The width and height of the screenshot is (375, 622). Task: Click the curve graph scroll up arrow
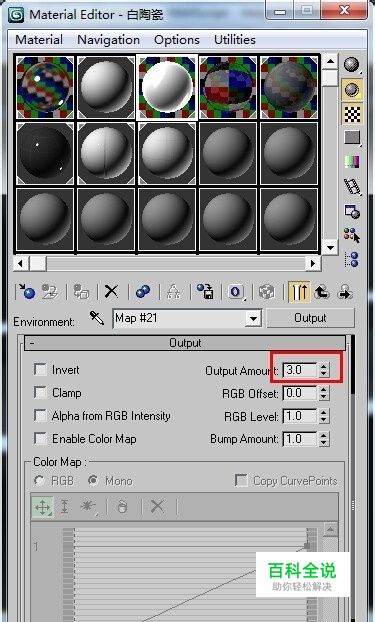click(x=331, y=529)
